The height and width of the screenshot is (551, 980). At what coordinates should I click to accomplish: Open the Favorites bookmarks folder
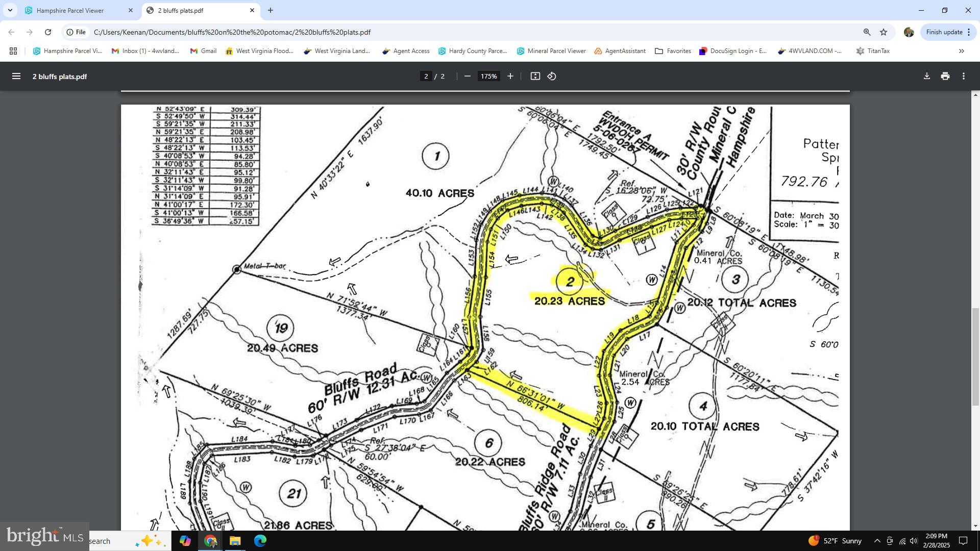673,51
